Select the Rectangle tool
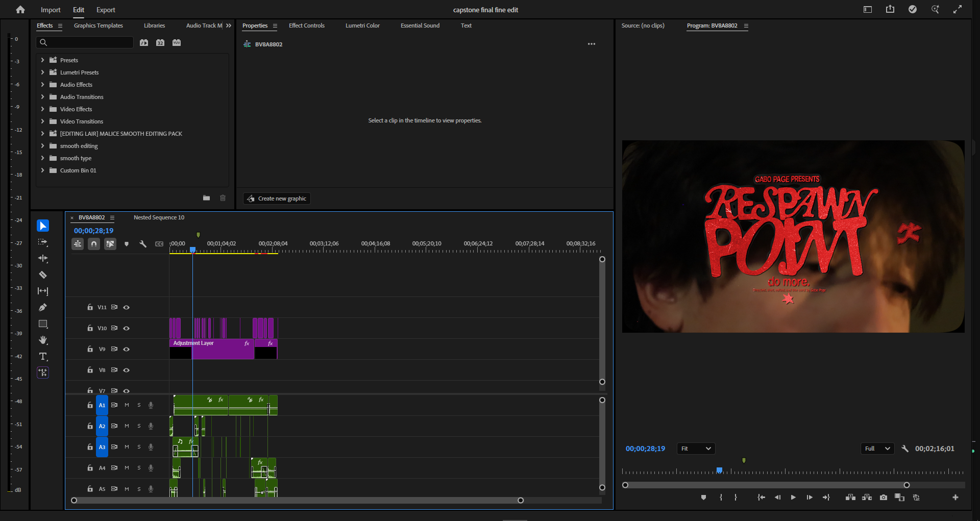 pyautogui.click(x=43, y=324)
